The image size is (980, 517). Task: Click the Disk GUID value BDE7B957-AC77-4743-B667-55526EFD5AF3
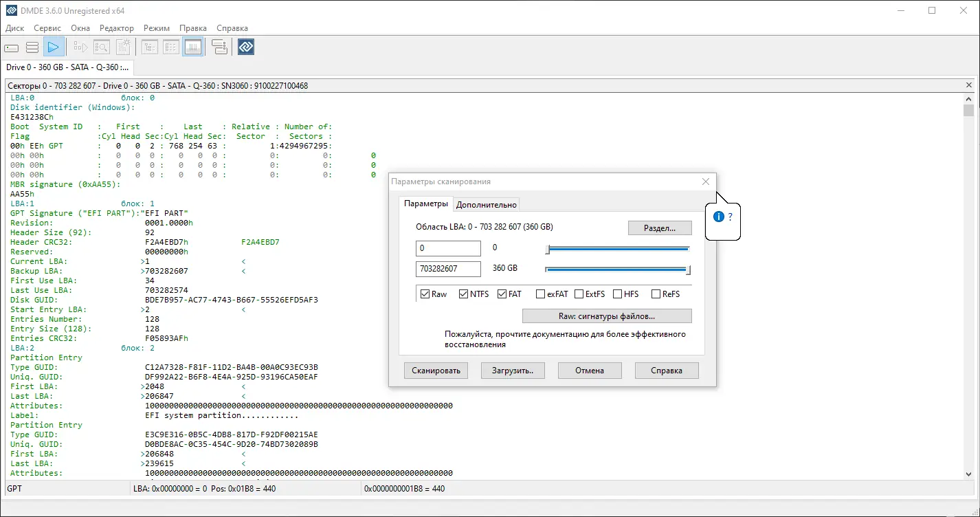point(232,300)
